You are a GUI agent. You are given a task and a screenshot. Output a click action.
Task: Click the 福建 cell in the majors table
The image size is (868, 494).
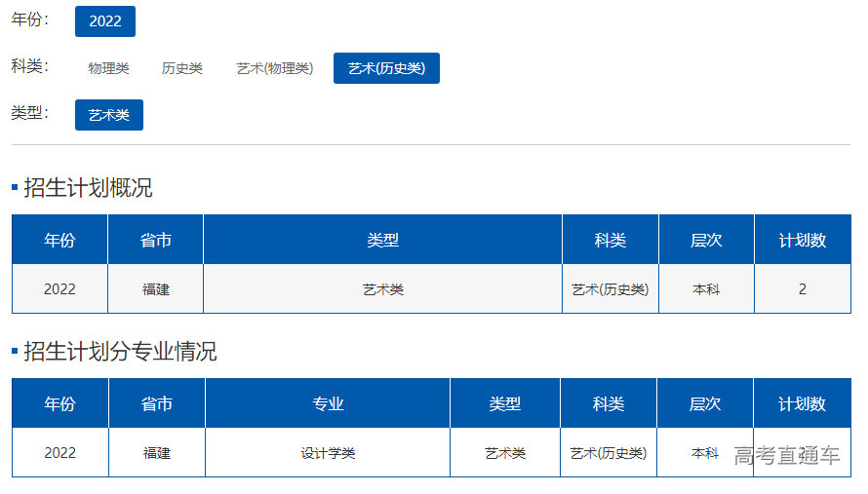coord(157,453)
